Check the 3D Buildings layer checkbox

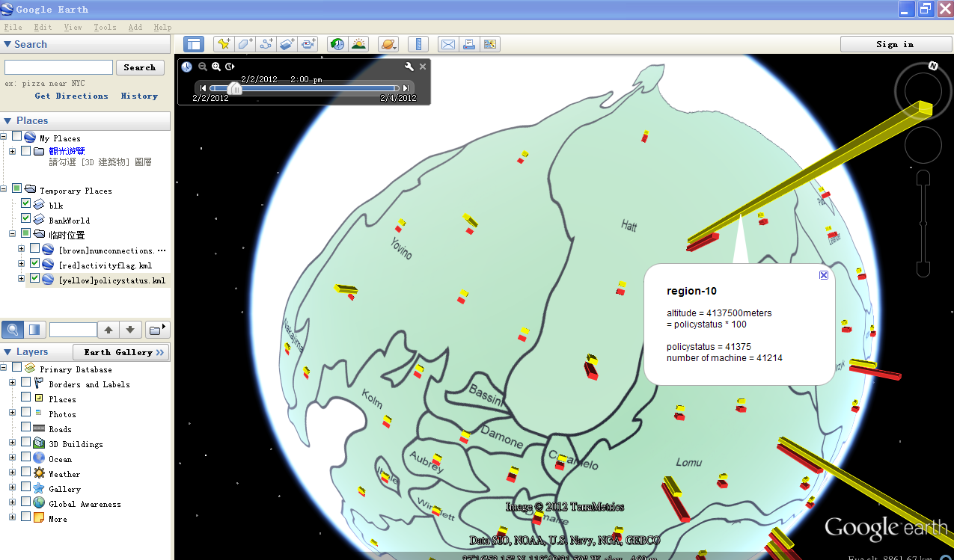tap(26, 442)
